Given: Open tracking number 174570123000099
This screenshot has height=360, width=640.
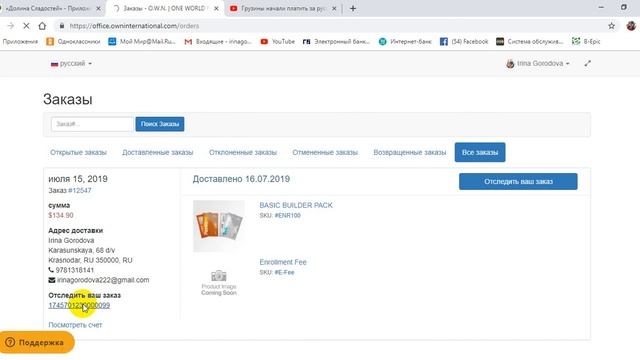Looking at the screenshot, I should 79,305.
